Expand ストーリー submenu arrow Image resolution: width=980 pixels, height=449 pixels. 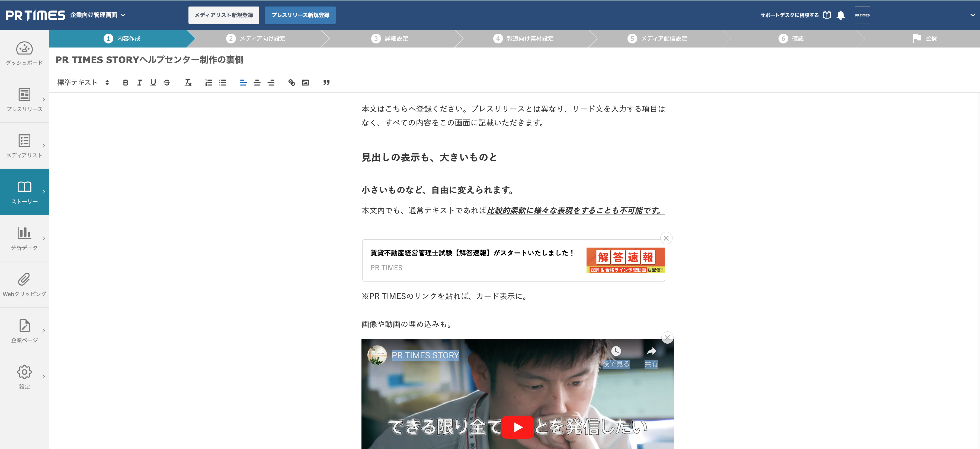(x=44, y=192)
